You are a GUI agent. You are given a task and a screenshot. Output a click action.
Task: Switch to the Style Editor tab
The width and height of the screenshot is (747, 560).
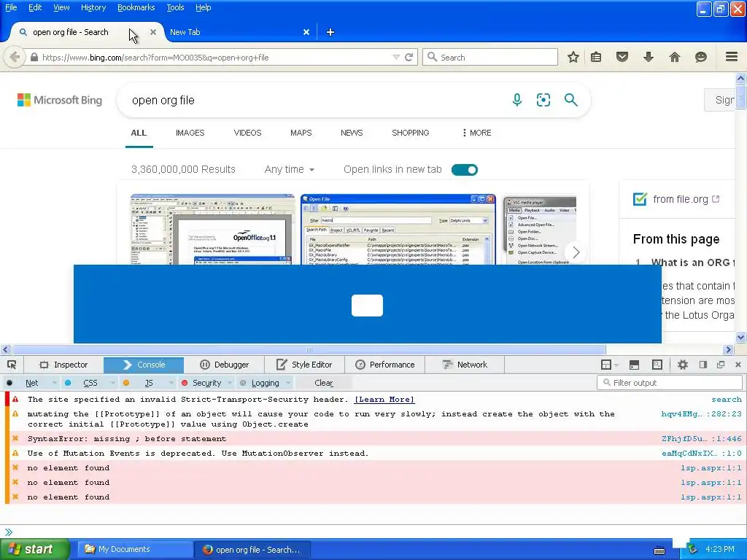tap(304, 365)
